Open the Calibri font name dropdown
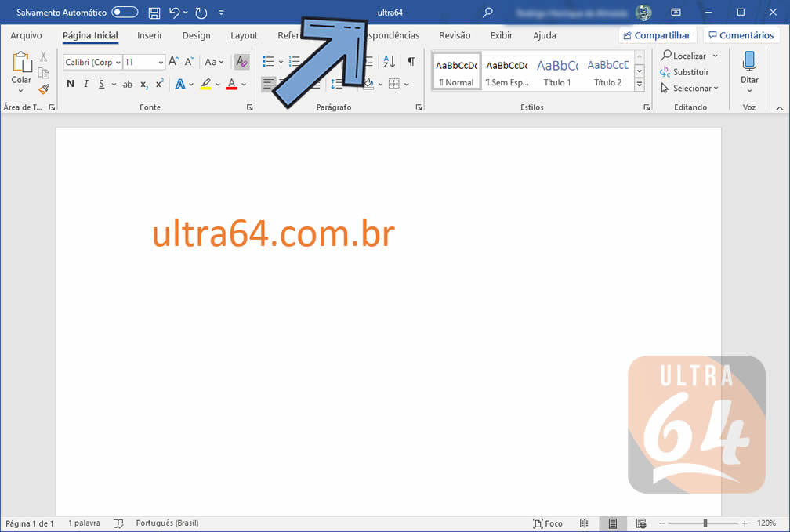 (118, 63)
